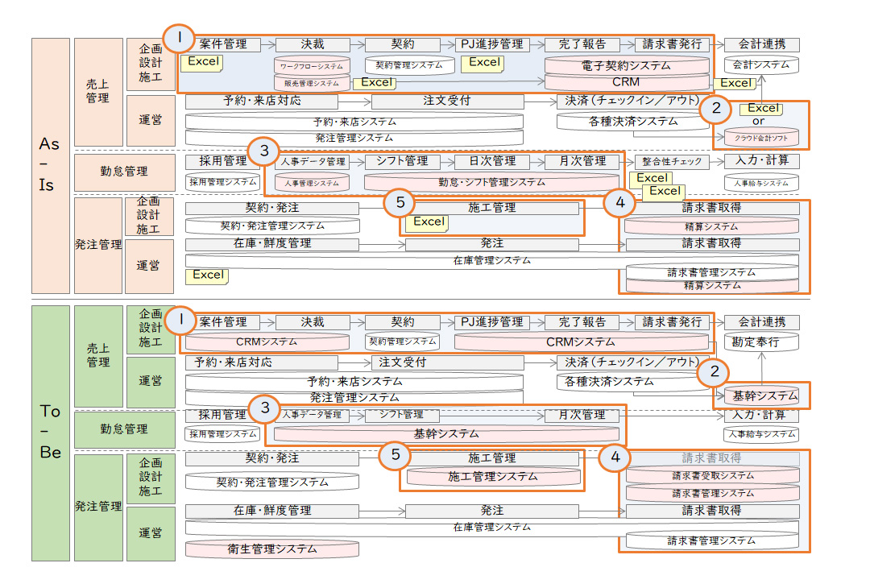The width and height of the screenshot is (870, 588).
Task: Select the To-Be section label block
Action: coord(50,433)
